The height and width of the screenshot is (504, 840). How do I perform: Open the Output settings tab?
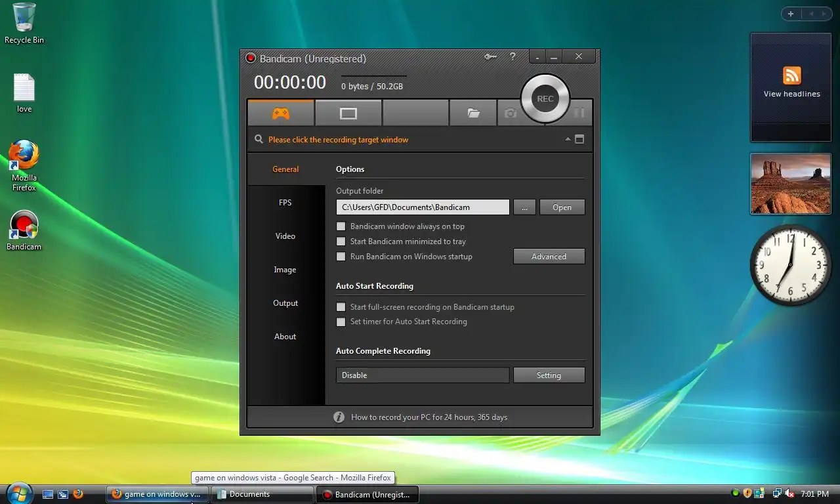285,303
